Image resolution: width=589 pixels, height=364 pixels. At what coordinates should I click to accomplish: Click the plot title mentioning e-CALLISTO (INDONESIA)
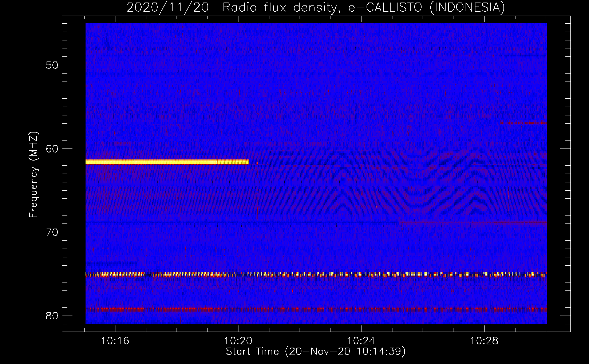(316, 7)
